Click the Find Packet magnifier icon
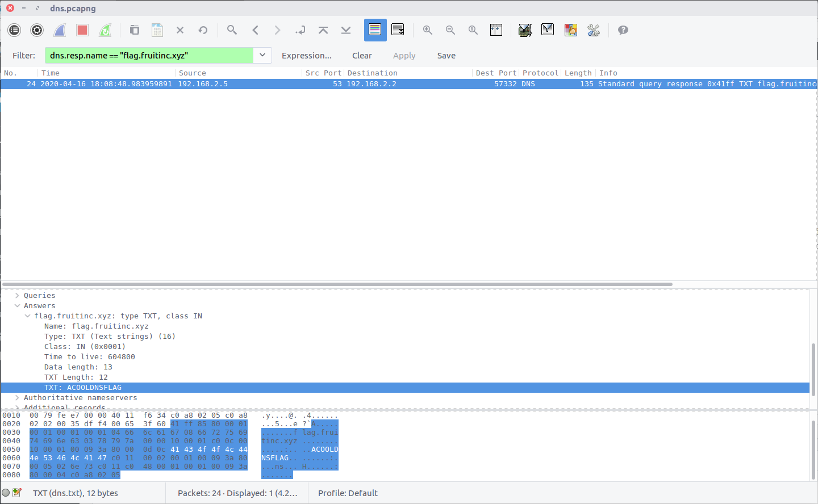The height and width of the screenshot is (504, 818). (x=232, y=30)
